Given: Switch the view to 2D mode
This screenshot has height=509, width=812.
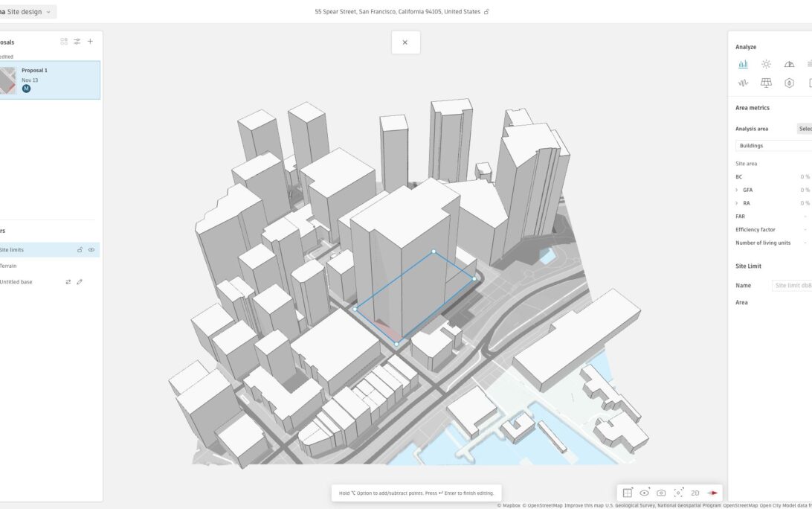Looking at the screenshot, I should pos(695,493).
